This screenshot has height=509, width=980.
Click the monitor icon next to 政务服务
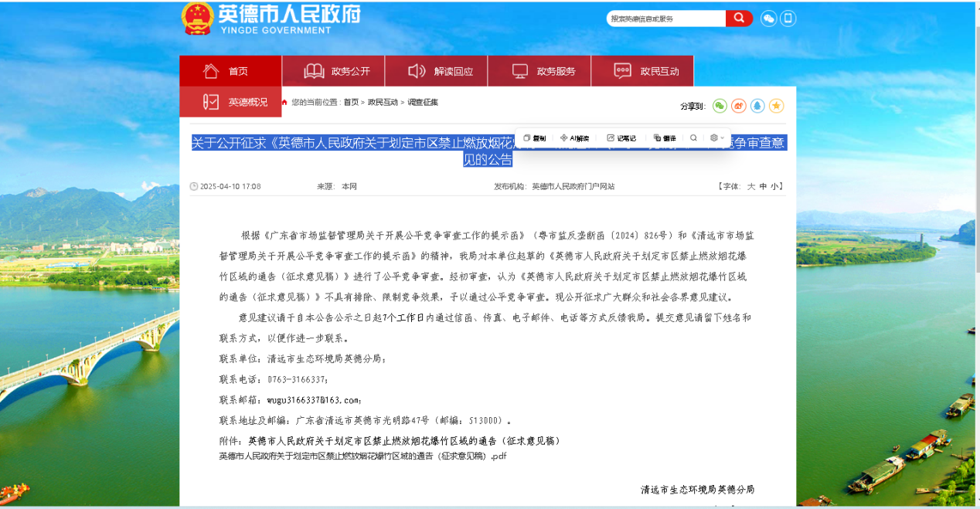click(520, 71)
